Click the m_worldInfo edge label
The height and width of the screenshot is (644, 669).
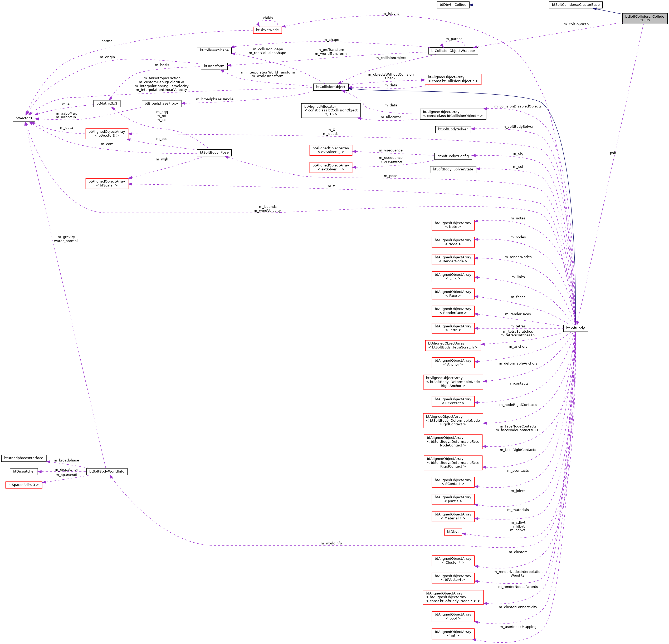coord(331,543)
